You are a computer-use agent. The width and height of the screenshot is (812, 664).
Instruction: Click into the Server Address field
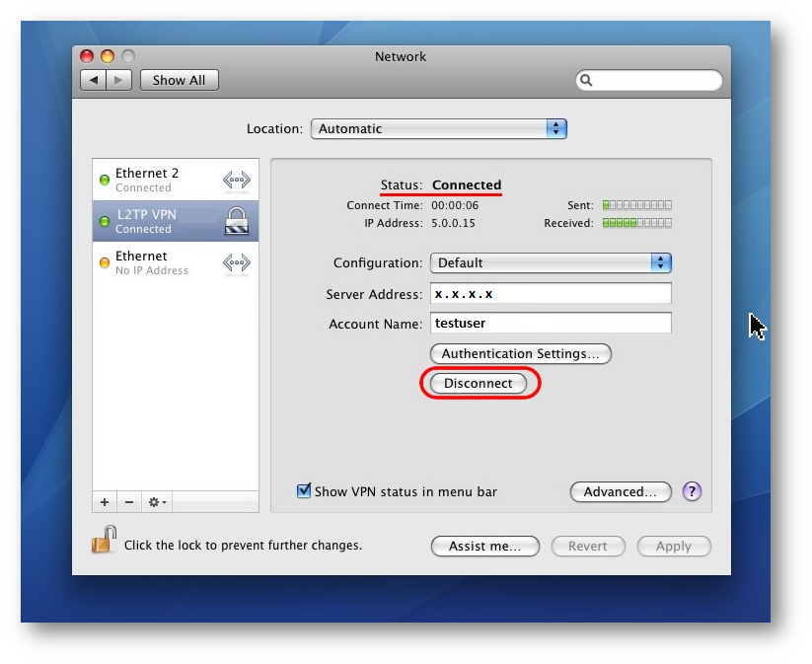[551, 294]
